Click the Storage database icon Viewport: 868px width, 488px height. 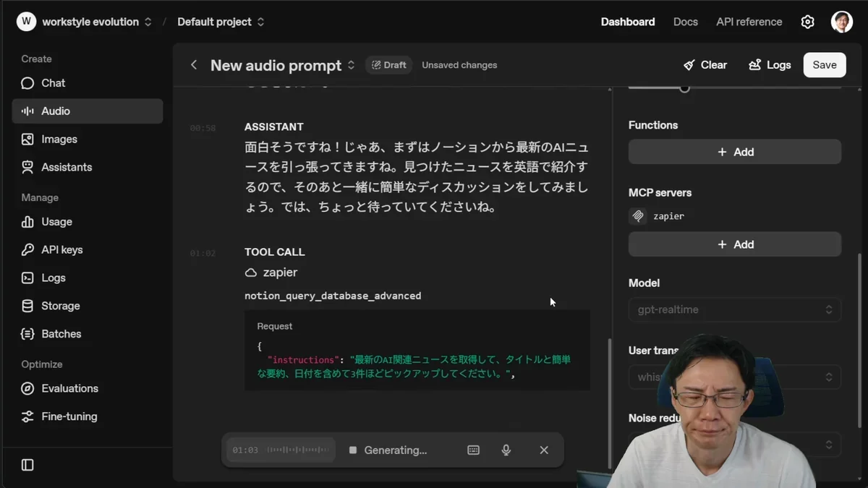(27, 306)
